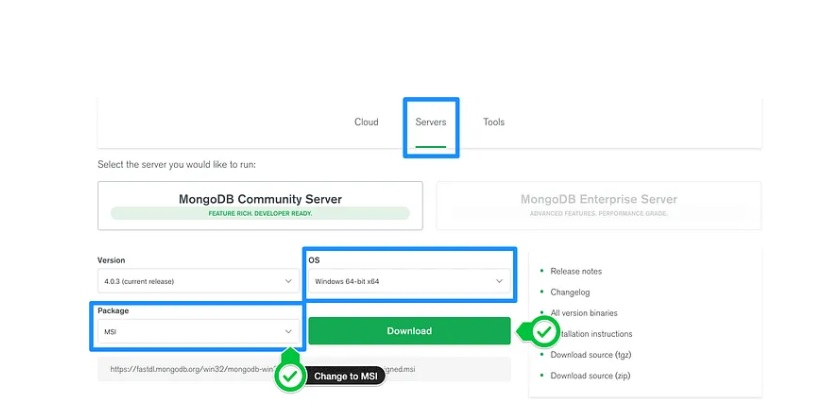813x410 pixels.
Task: Open the Release notes link
Action: pos(576,271)
